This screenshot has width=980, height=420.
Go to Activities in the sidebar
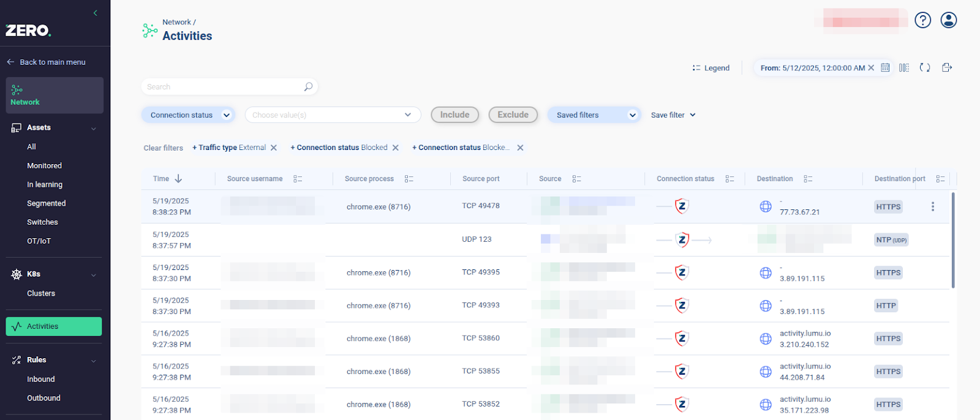tap(54, 326)
